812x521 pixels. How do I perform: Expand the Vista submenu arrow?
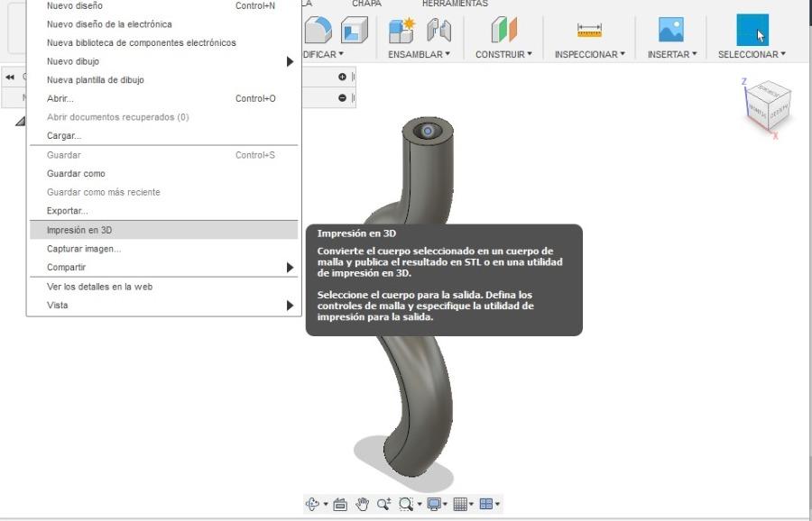[x=290, y=306]
